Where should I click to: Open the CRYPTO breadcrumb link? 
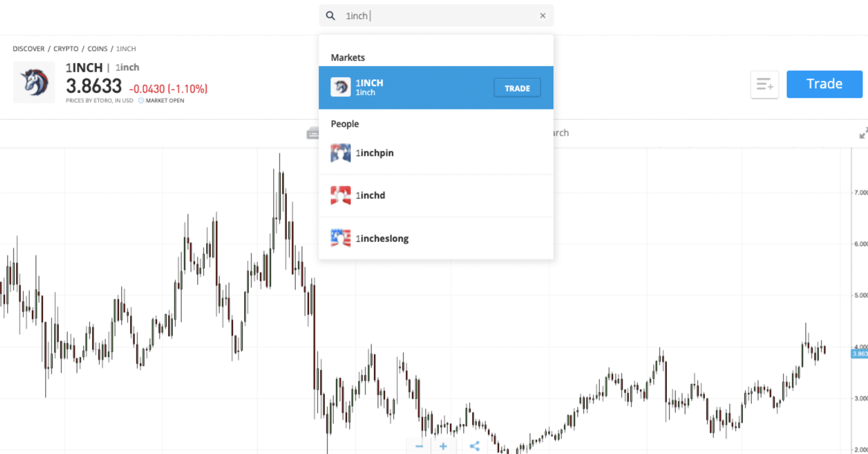point(66,49)
